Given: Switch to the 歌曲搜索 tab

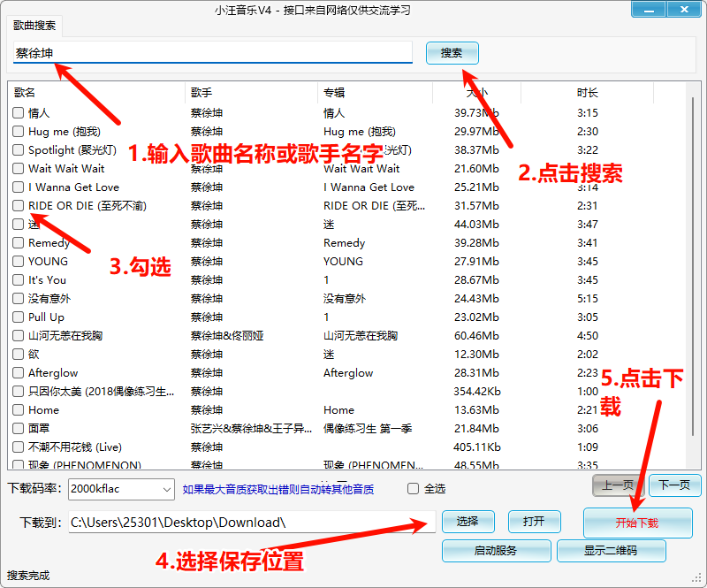Looking at the screenshot, I should point(34,27).
